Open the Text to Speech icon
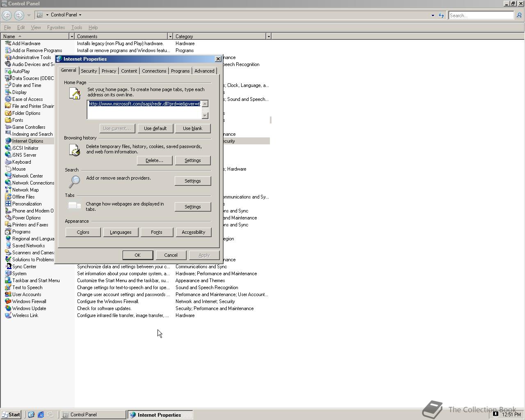This screenshot has height=420, width=525. point(8,288)
